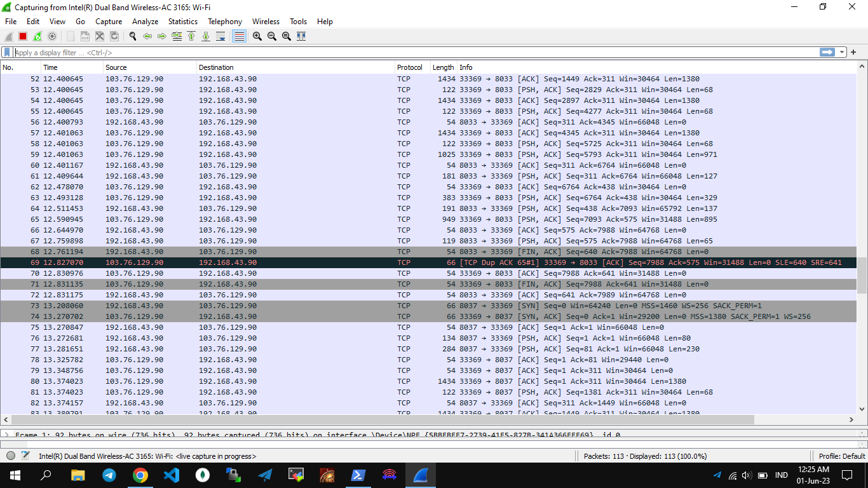
Task: Click the Profile: Default status label
Action: (x=841, y=456)
